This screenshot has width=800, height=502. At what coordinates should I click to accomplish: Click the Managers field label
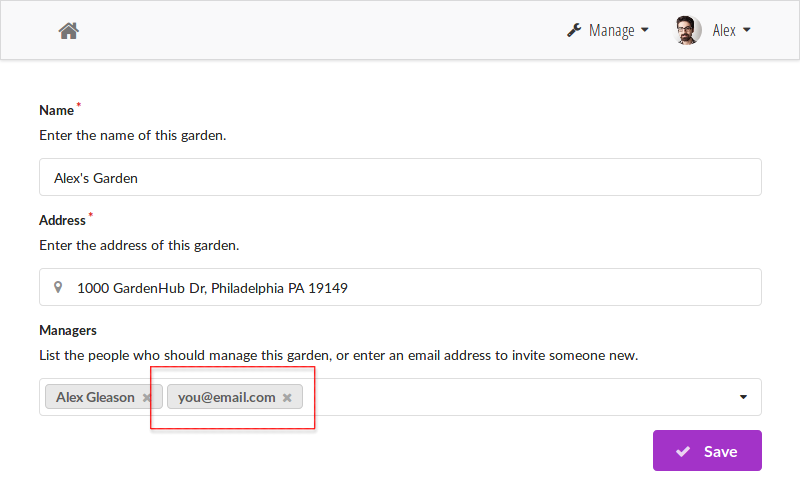(x=68, y=330)
